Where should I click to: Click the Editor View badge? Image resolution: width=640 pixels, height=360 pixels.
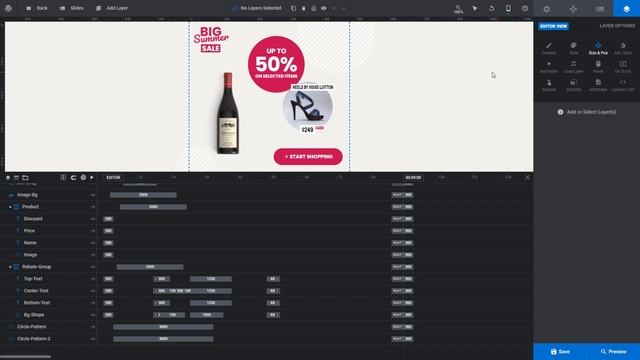(x=553, y=26)
